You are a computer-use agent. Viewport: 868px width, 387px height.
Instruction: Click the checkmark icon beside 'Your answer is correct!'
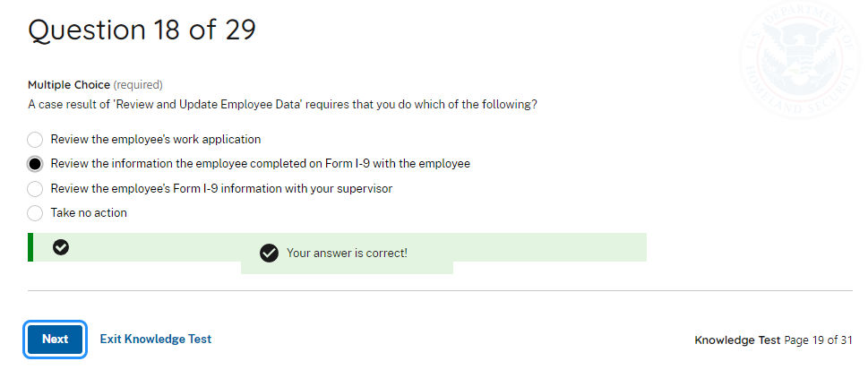[x=268, y=254]
